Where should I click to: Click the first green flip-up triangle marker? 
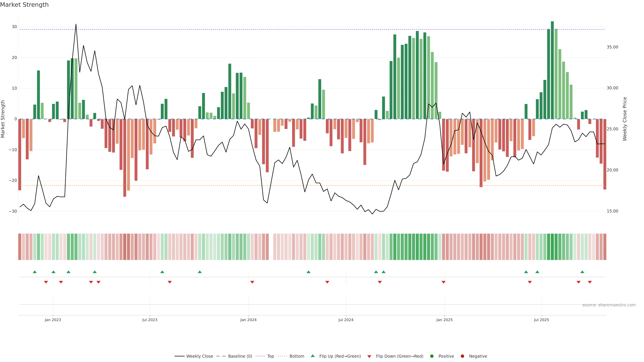point(35,272)
